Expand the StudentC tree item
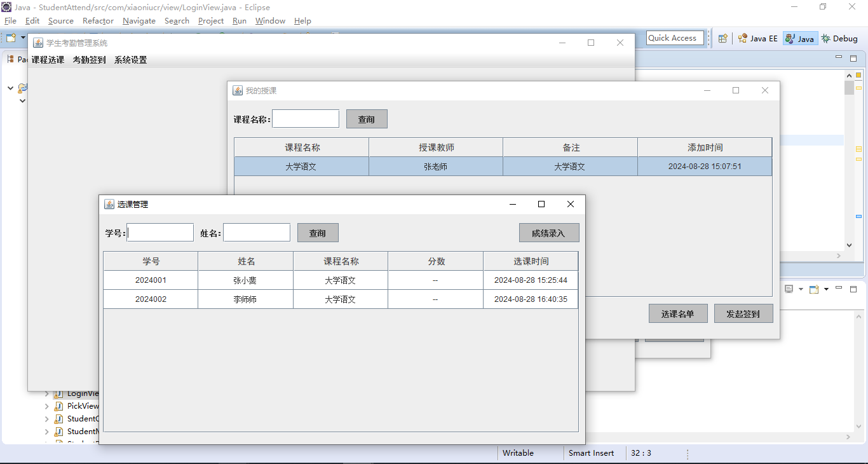Image resolution: width=868 pixels, height=464 pixels. coord(47,419)
